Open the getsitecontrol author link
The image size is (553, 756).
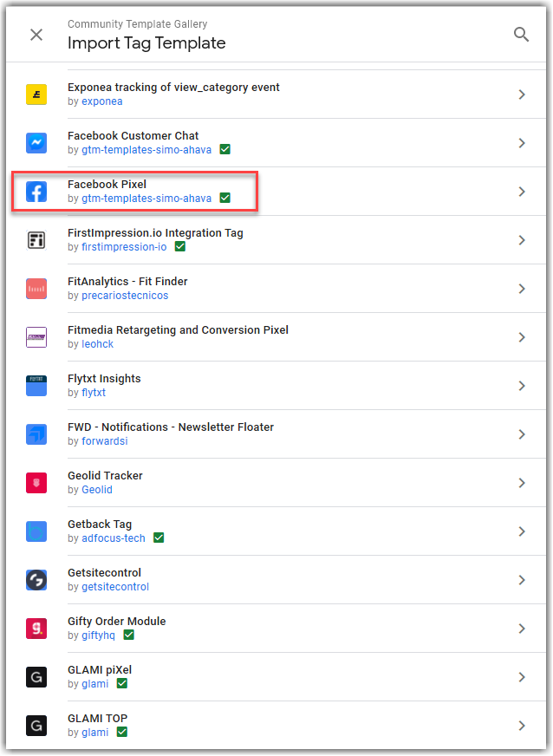pyautogui.click(x=115, y=587)
